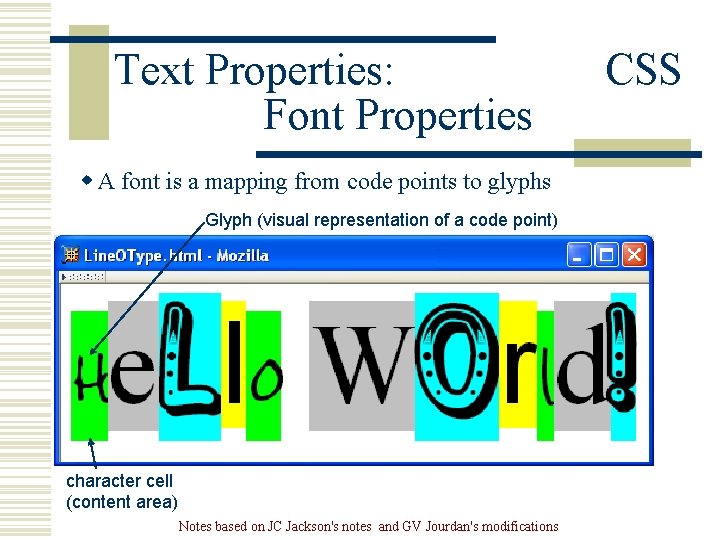Screen dimensions: 720x540
Task: Click the bullet "A font is a mapping from code points to glyphs"
Action: pos(324,182)
